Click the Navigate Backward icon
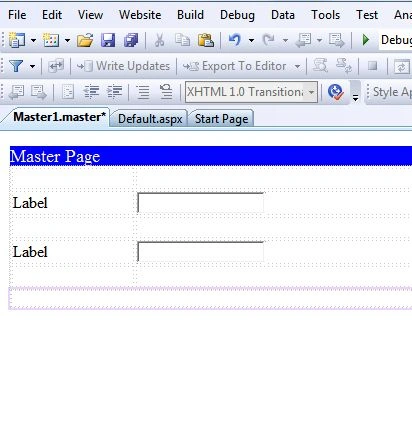The height and width of the screenshot is (435, 412). 304,40
